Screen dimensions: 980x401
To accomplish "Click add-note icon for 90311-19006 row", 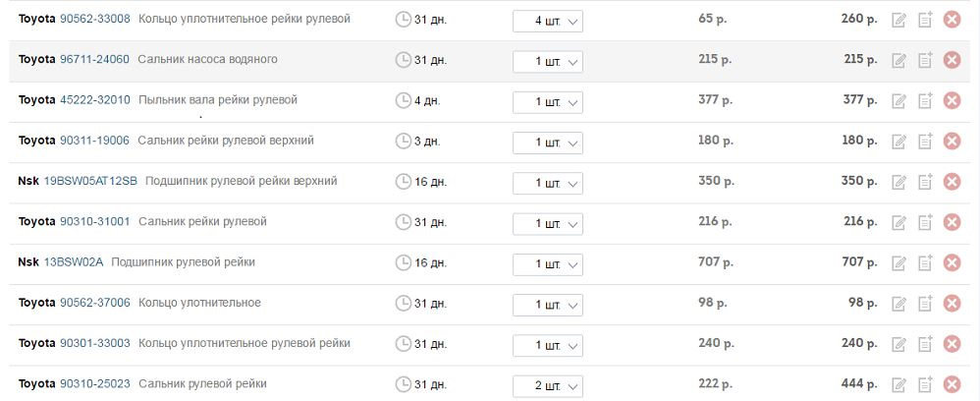I will tap(924, 142).
